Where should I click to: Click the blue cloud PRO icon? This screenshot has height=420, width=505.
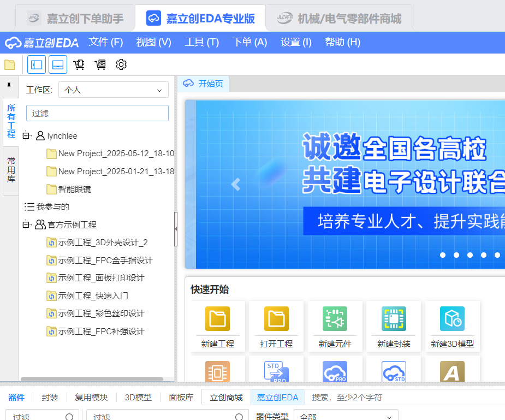coord(335,371)
